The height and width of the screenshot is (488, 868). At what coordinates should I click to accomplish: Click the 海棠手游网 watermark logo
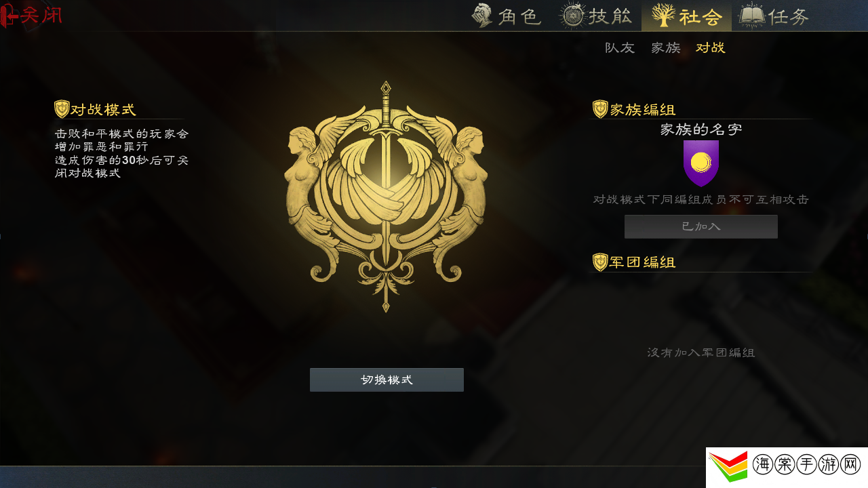click(787, 468)
